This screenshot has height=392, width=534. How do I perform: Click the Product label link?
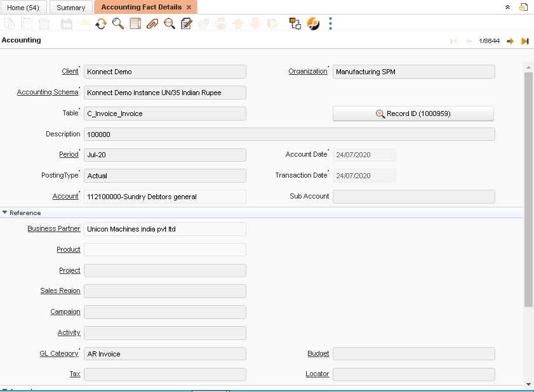pyautogui.click(x=69, y=249)
